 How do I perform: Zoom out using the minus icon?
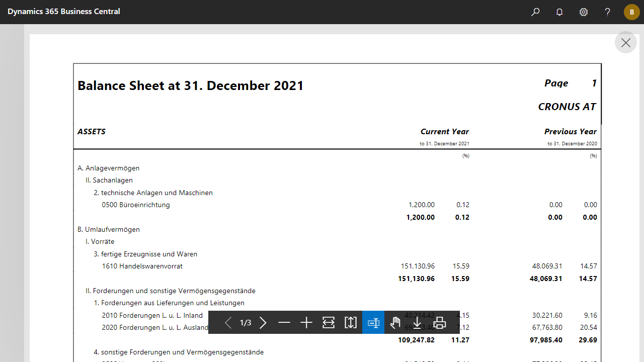point(284,323)
